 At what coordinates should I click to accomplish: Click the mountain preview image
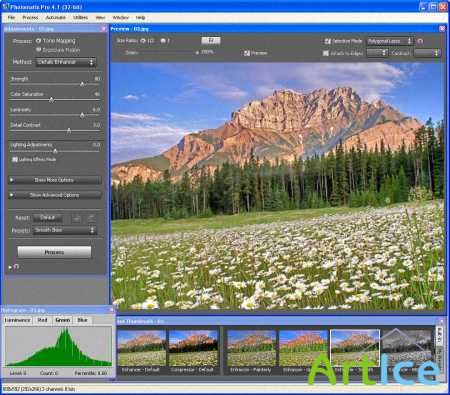tap(277, 186)
